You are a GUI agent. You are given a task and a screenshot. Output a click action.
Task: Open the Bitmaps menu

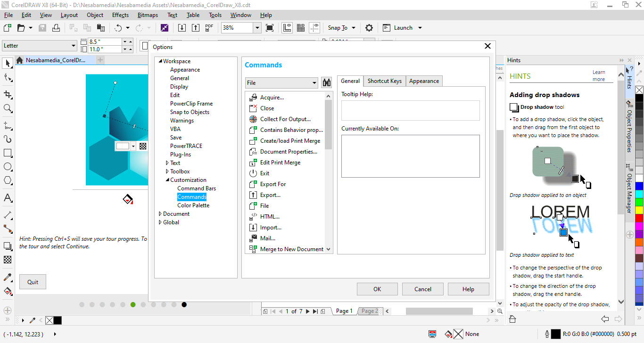coord(148,15)
